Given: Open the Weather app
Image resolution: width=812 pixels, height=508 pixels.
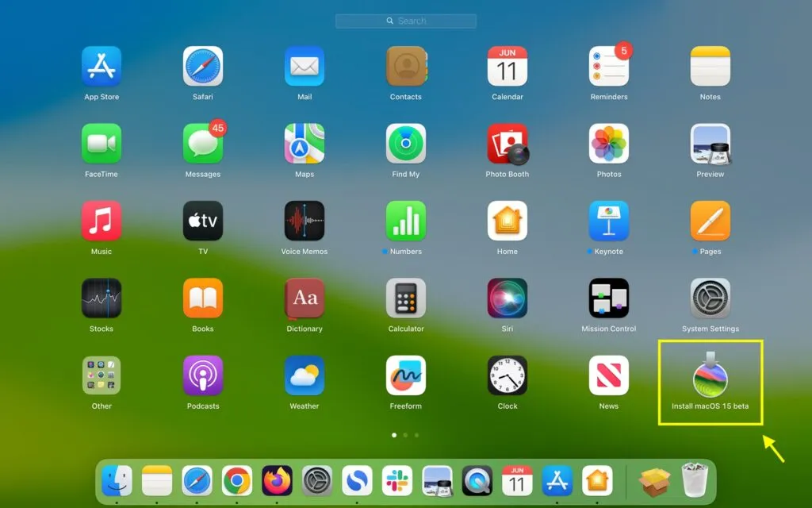Looking at the screenshot, I should pyautogui.click(x=304, y=375).
